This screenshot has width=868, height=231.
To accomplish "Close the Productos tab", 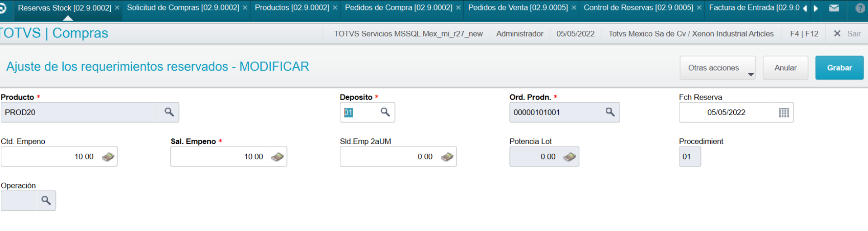I will tap(335, 8).
